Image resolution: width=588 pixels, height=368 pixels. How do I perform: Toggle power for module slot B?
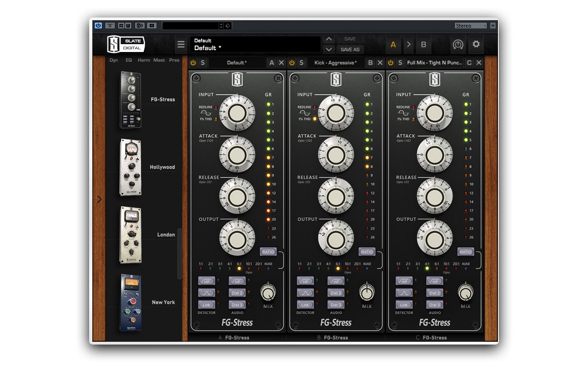(x=292, y=63)
